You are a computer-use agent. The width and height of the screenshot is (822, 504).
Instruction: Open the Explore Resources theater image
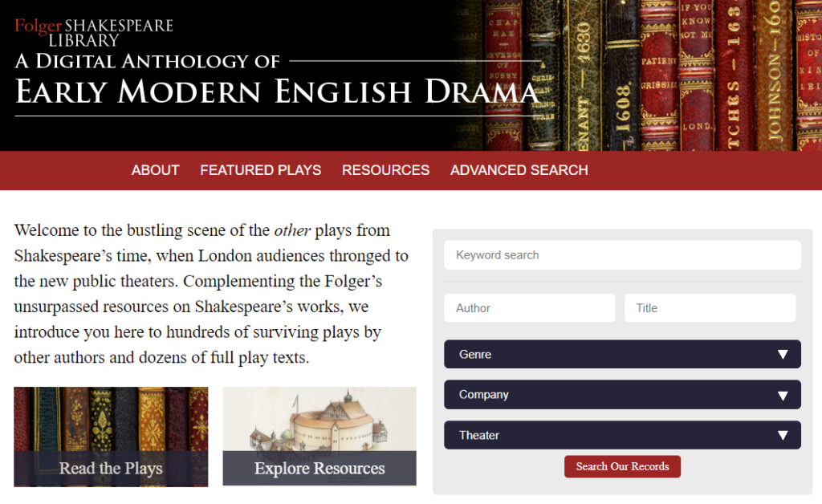[319, 419]
